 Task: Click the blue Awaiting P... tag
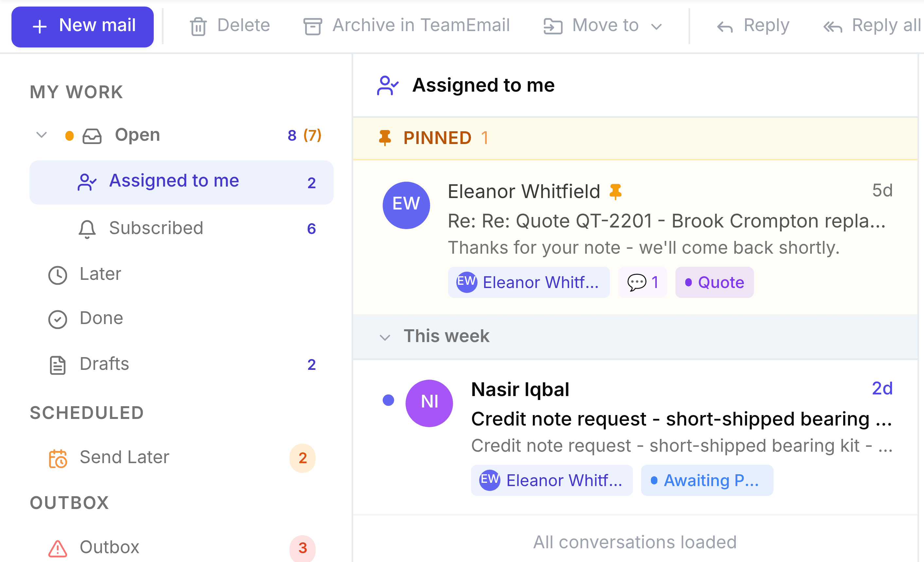coord(707,480)
